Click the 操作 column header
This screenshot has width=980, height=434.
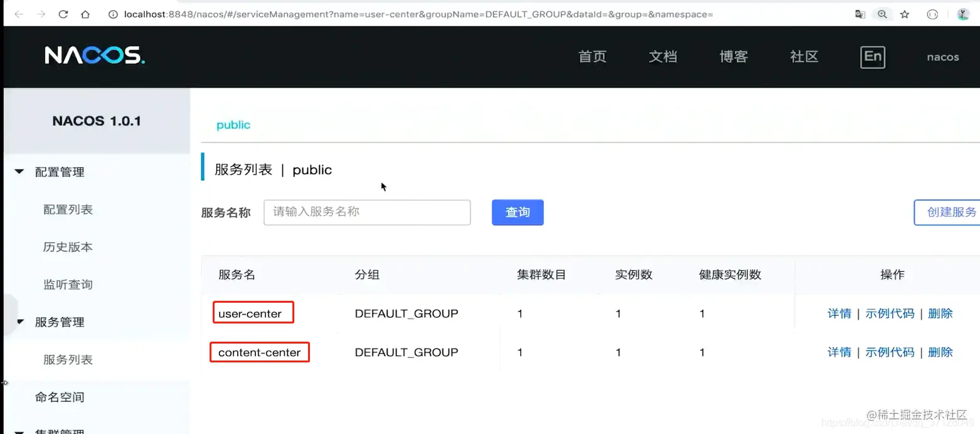[892, 274]
